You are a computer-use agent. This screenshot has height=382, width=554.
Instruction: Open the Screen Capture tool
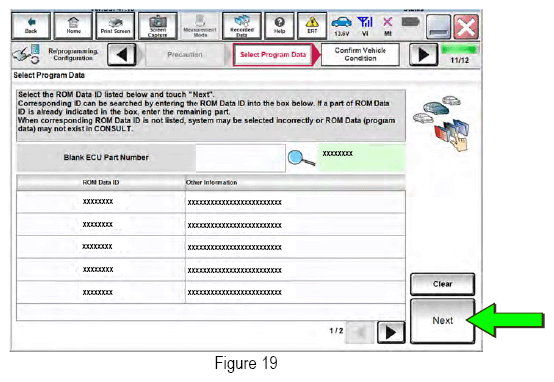(158, 26)
